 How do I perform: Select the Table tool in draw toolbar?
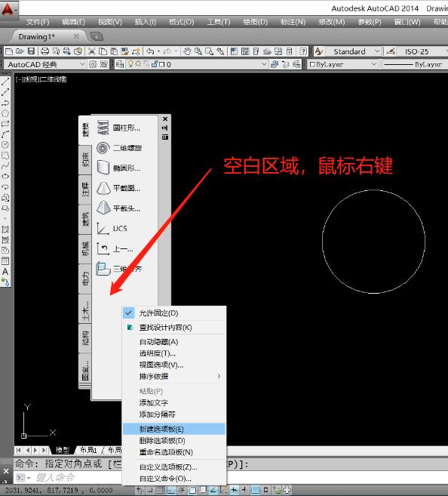tap(5, 261)
